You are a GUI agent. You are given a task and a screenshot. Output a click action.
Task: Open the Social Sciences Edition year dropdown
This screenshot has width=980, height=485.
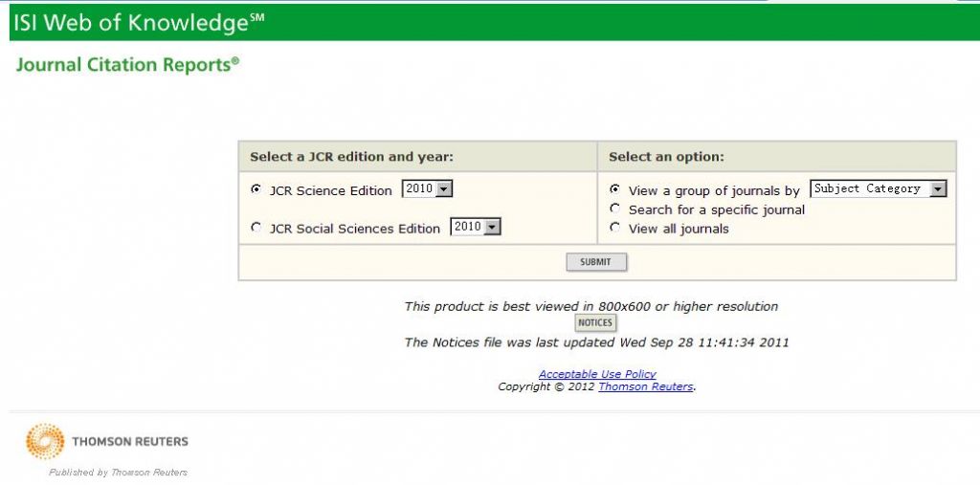(475, 227)
